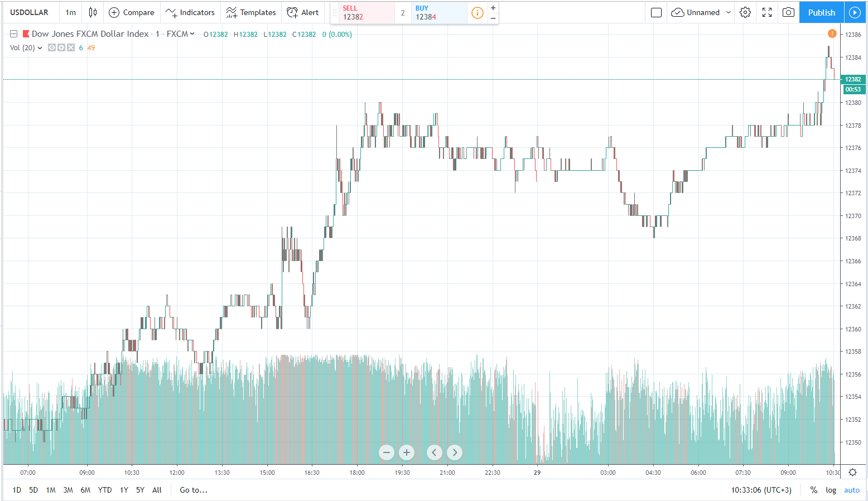Click the cloud save layout icon
Image resolution: width=868 pixels, height=501 pixels.
coord(677,12)
